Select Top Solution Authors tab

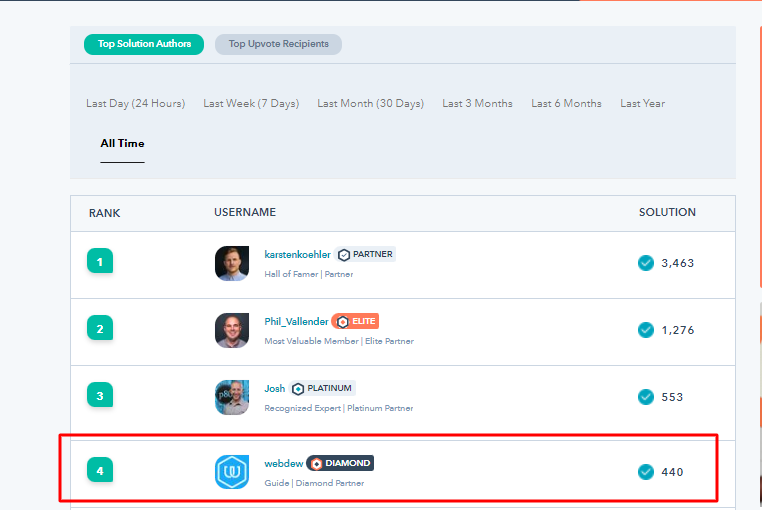[144, 44]
